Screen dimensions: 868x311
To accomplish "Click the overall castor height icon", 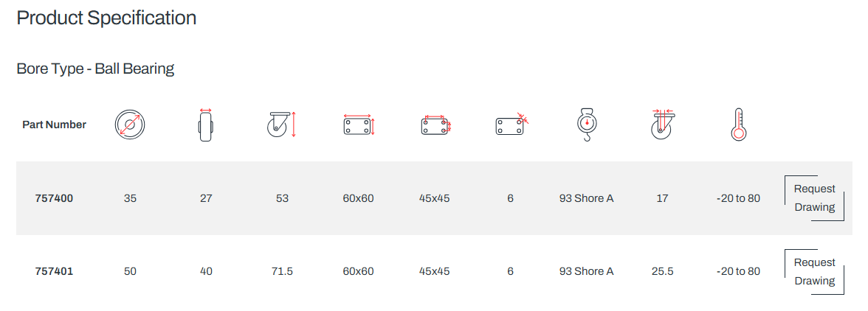I will [282, 125].
